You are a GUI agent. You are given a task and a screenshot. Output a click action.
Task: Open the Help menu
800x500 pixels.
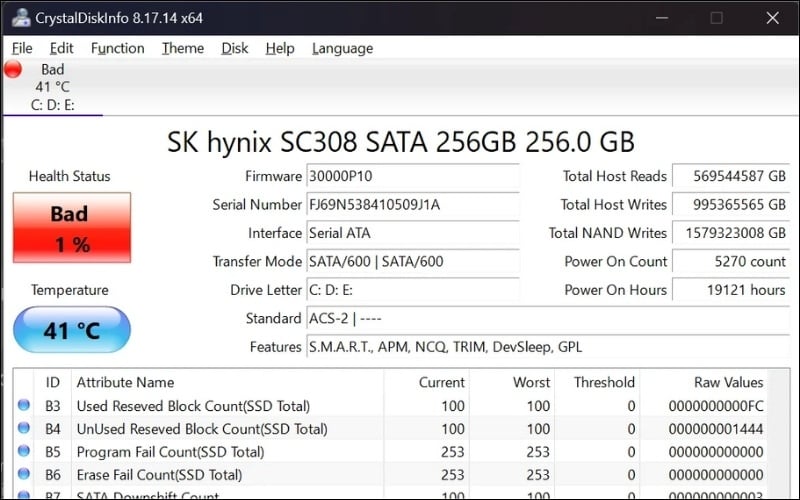pyautogui.click(x=280, y=48)
